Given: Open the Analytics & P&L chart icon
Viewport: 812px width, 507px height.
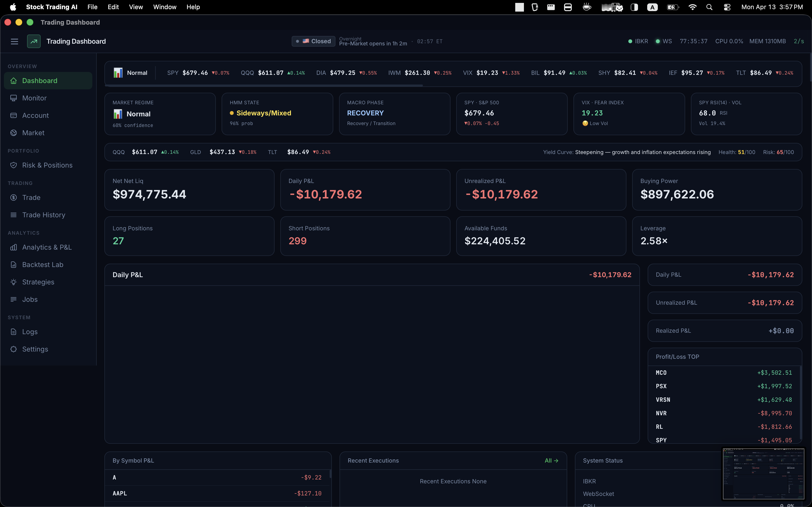Looking at the screenshot, I should click(14, 247).
